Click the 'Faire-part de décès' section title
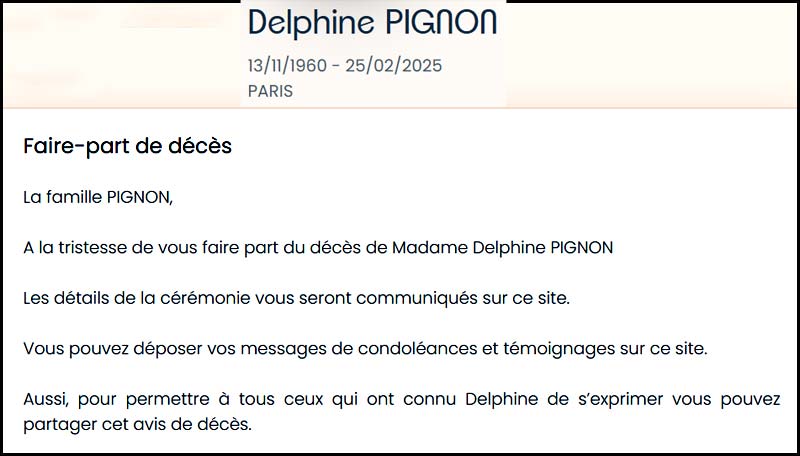 [127, 146]
